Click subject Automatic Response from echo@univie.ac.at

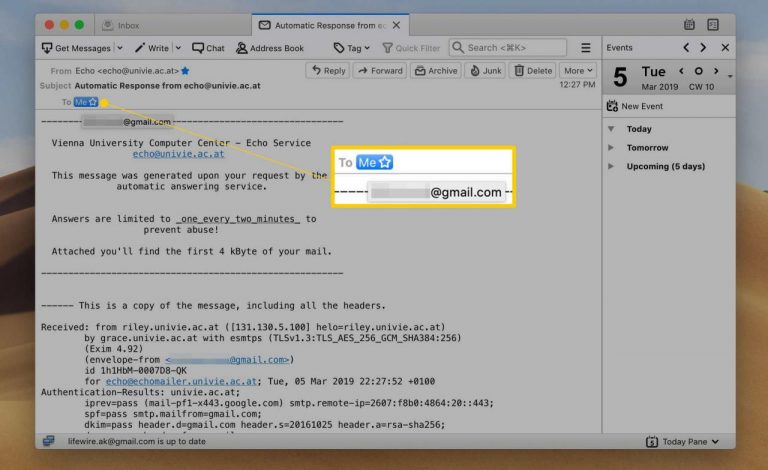[x=168, y=86]
